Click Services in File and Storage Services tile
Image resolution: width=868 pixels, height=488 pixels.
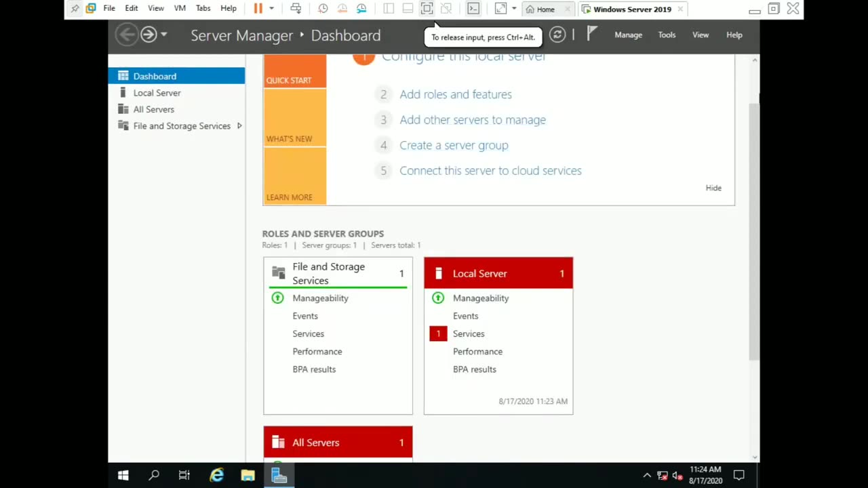click(x=309, y=333)
